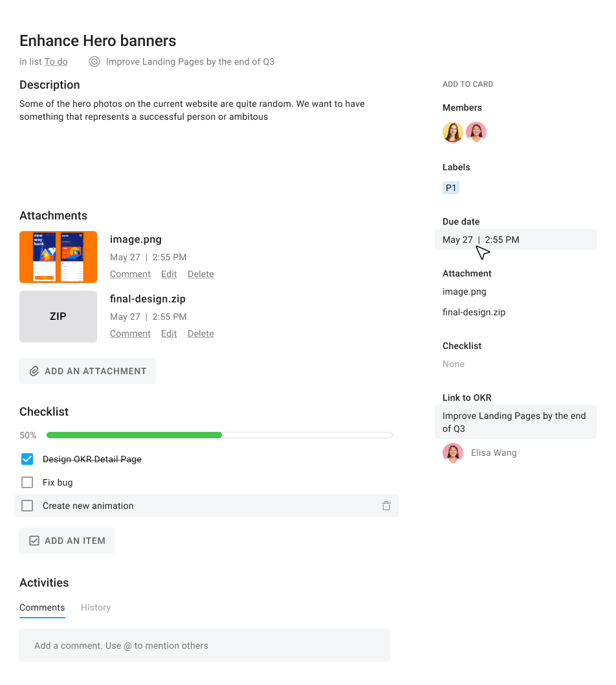The width and height of the screenshot is (616, 685).
Task: Uncheck the Design OKR Detail Page checkbox
Action: [27, 459]
